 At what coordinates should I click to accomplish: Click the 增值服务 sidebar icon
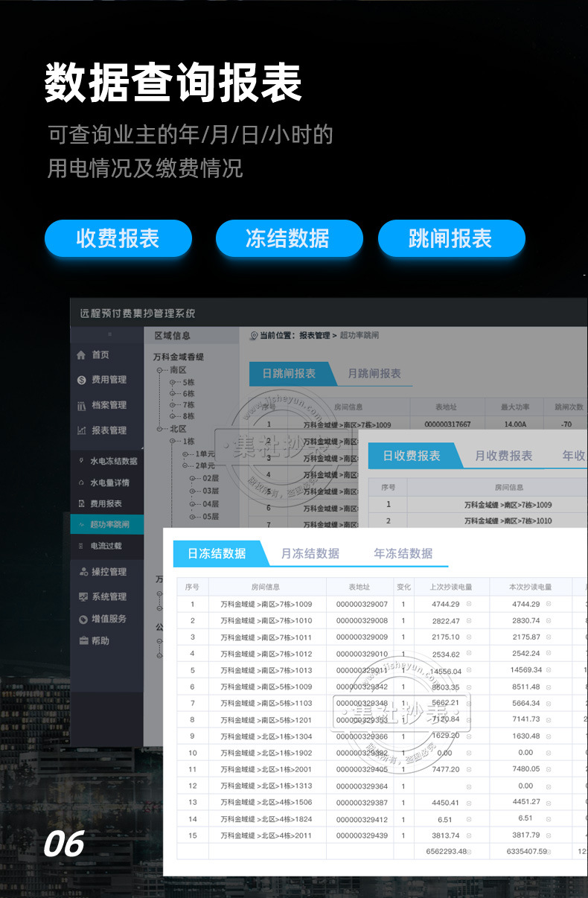[x=83, y=619]
